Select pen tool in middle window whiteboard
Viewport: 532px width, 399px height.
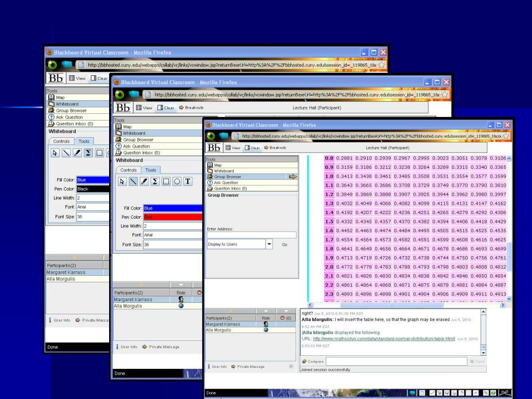[x=144, y=181]
